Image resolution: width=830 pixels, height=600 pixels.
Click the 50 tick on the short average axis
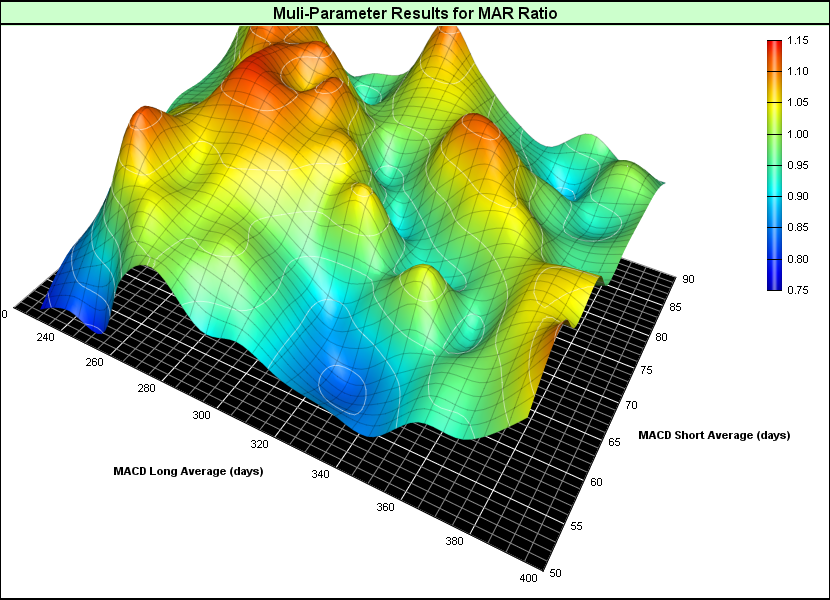pyautogui.click(x=555, y=572)
